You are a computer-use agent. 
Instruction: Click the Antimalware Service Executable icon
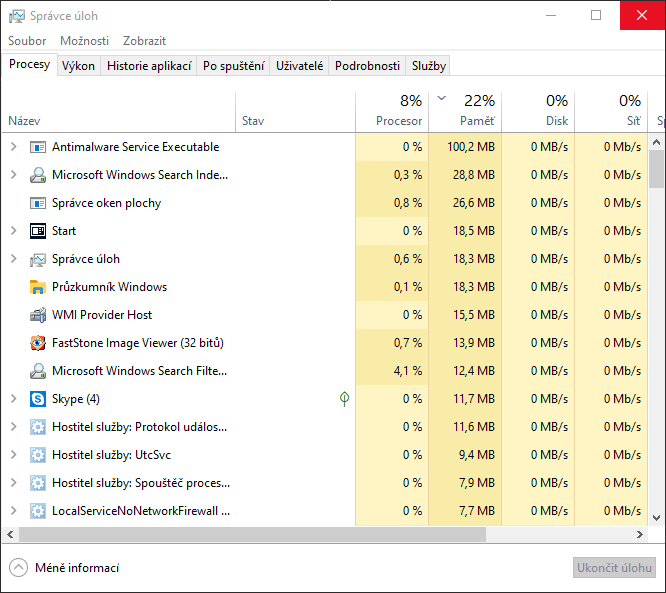(38, 147)
